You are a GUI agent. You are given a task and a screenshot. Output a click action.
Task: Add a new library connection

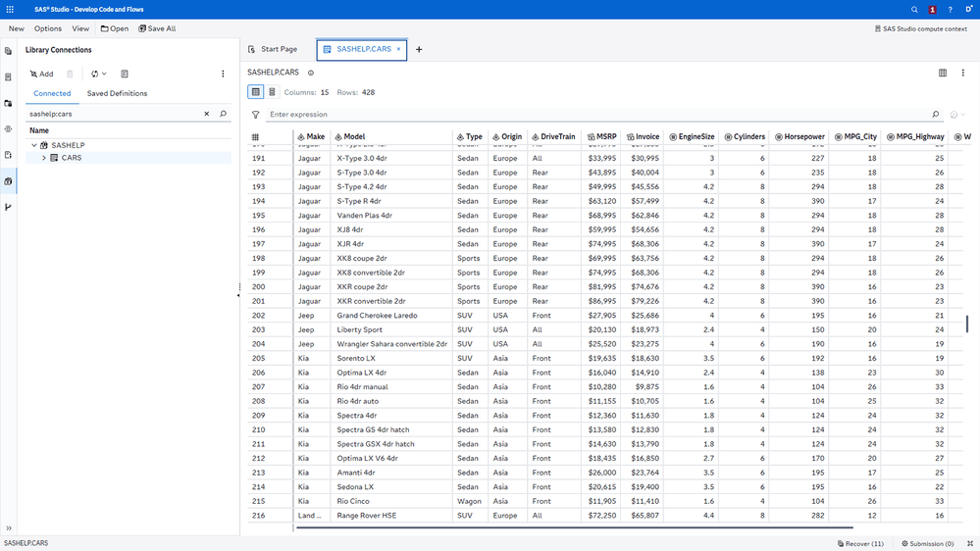(41, 74)
